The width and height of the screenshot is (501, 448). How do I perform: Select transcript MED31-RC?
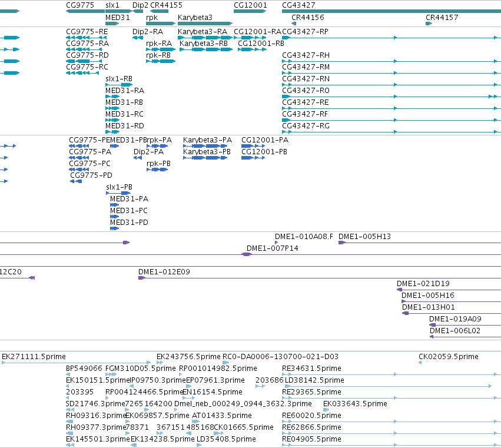(x=112, y=120)
